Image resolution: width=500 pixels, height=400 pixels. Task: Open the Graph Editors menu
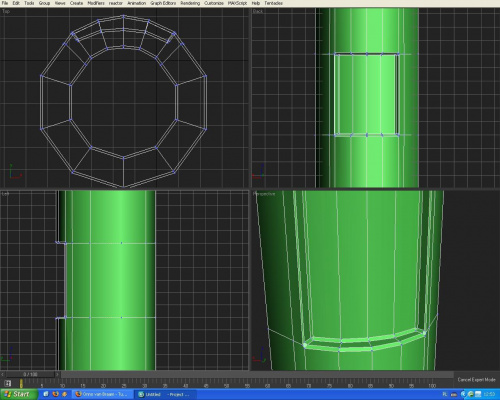pos(163,3)
